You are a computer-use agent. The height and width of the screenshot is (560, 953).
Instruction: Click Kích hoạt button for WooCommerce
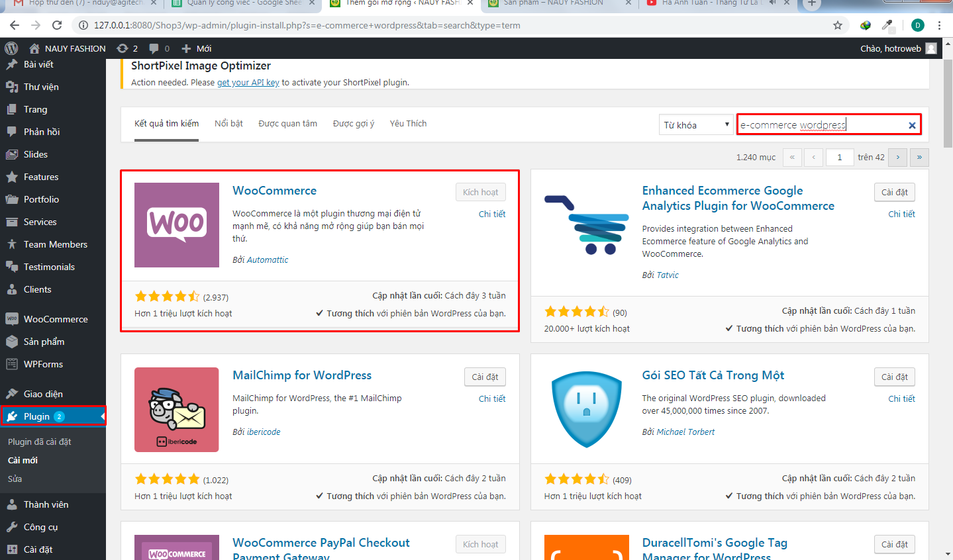point(481,192)
